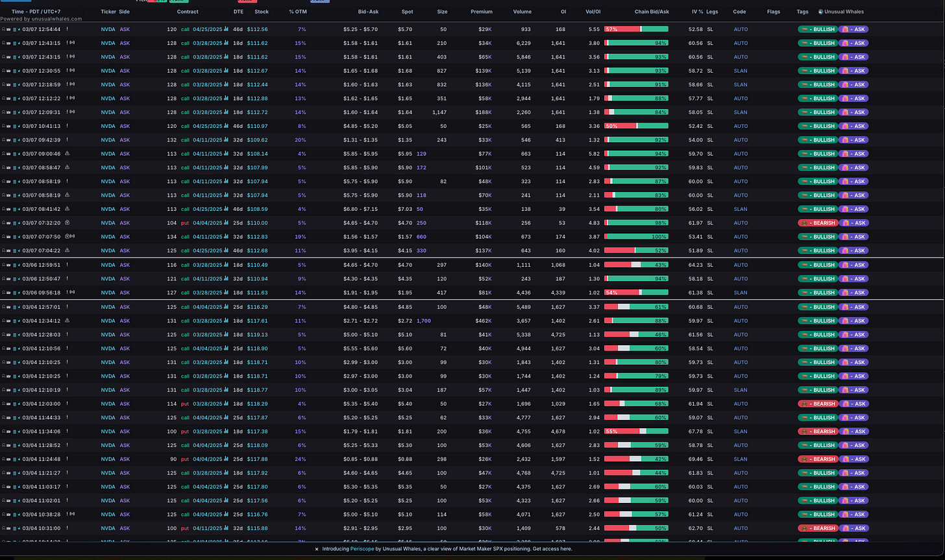Open the chart icon in the 03/07 12:12:22 row
The height and width of the screenshot is (560, 945).
click(x=226, y=98)
